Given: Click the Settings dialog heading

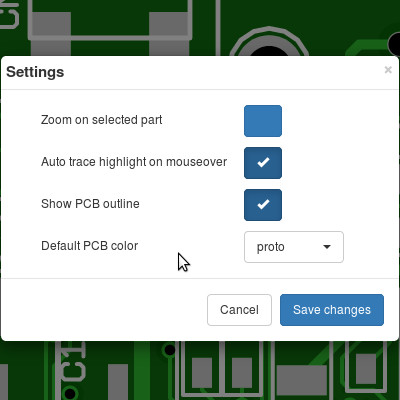Looking at the screenshot, I should coord(35,72).
